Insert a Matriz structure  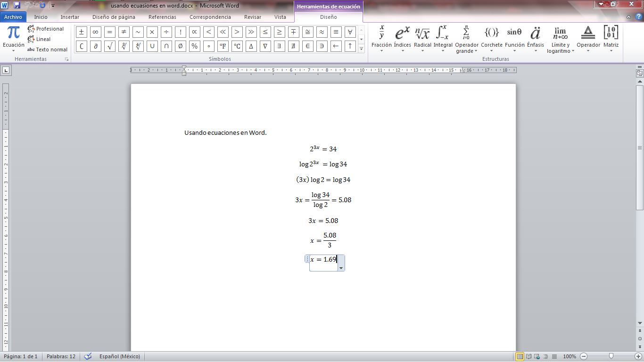[x=611, y=38]
